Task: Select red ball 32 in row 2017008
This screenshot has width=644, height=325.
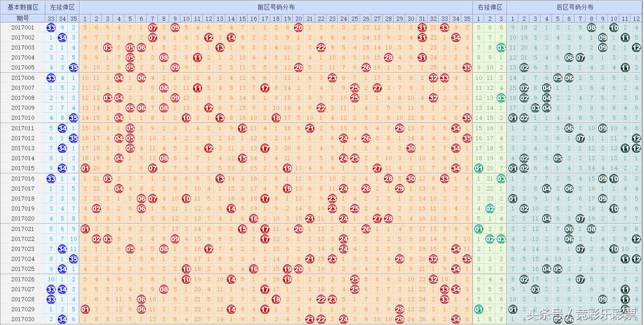Action: tap(433, 98)
